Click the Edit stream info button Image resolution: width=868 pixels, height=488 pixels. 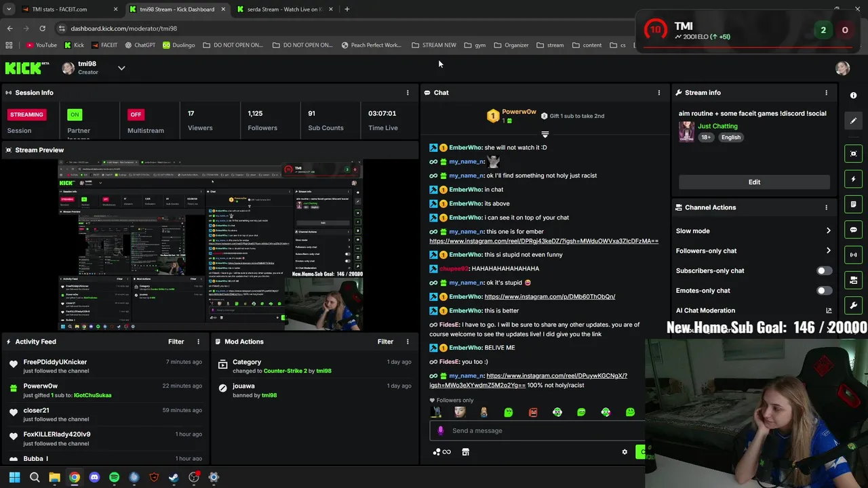[x=754, y=182]
